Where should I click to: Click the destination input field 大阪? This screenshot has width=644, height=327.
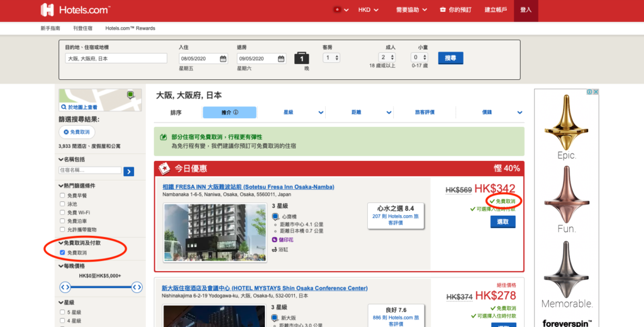click(x=116, y=58)
